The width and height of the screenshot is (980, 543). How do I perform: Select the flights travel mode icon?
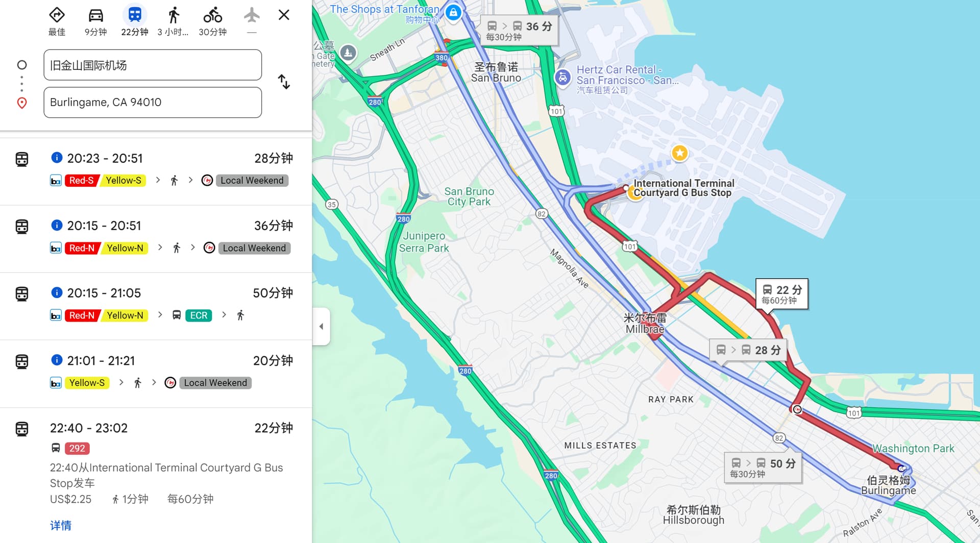point(252,15)
